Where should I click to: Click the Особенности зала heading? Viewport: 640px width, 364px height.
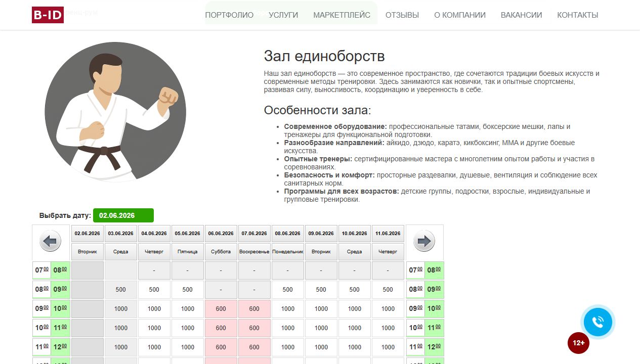click(318, 110)
